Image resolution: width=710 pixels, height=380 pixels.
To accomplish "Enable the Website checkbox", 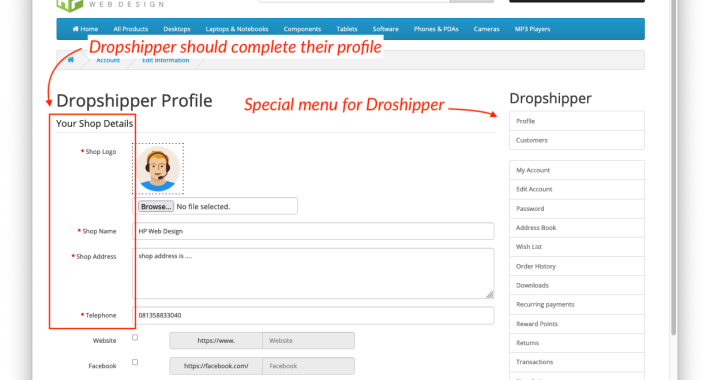I will click(x=135, y=337).
